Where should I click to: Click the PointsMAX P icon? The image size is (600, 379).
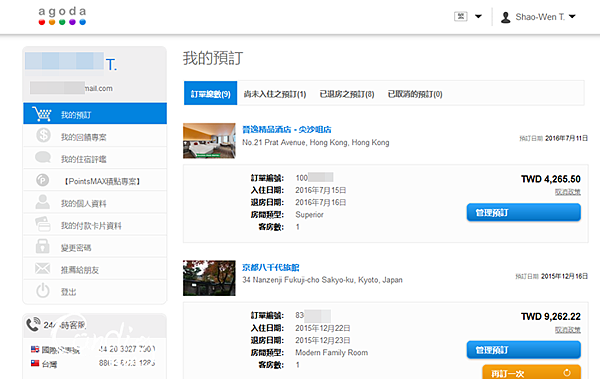tap(43, 180)
